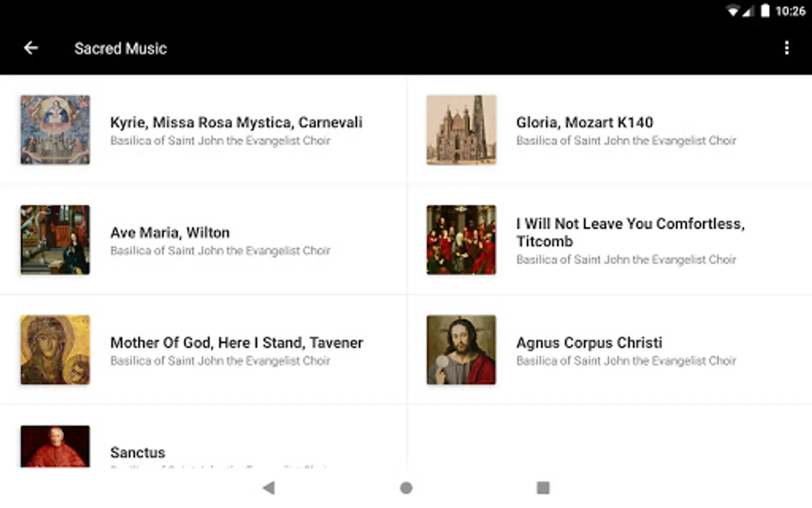Image resolution: width=812 pixels, height=508 pixels.
Task: Tap the back arrow icon
Action: pyautogui.click(x=31, y=48)
